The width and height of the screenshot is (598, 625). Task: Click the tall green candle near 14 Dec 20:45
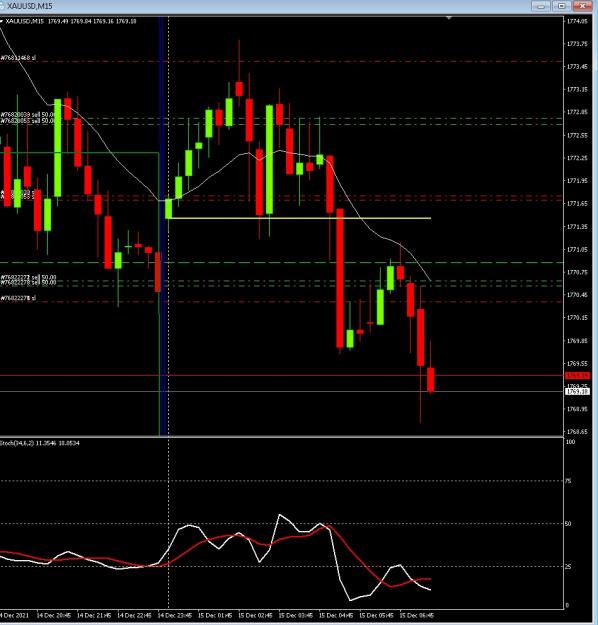58,147
